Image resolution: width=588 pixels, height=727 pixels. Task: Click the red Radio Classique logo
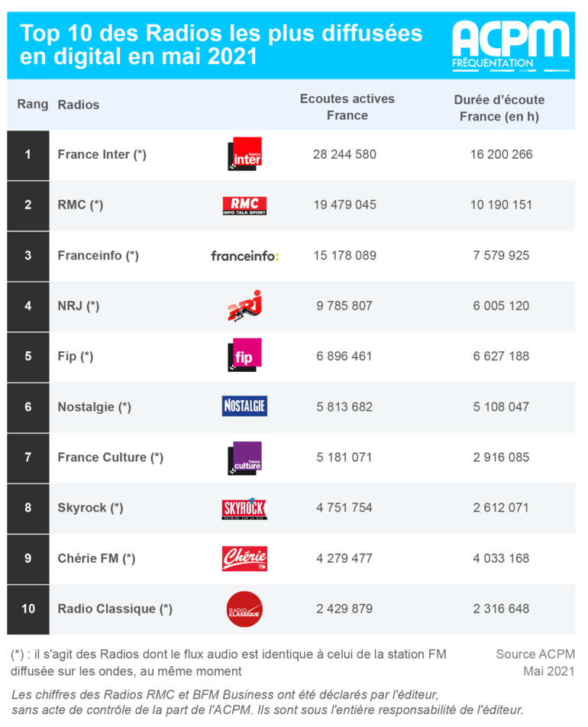[x=244, y=609]
